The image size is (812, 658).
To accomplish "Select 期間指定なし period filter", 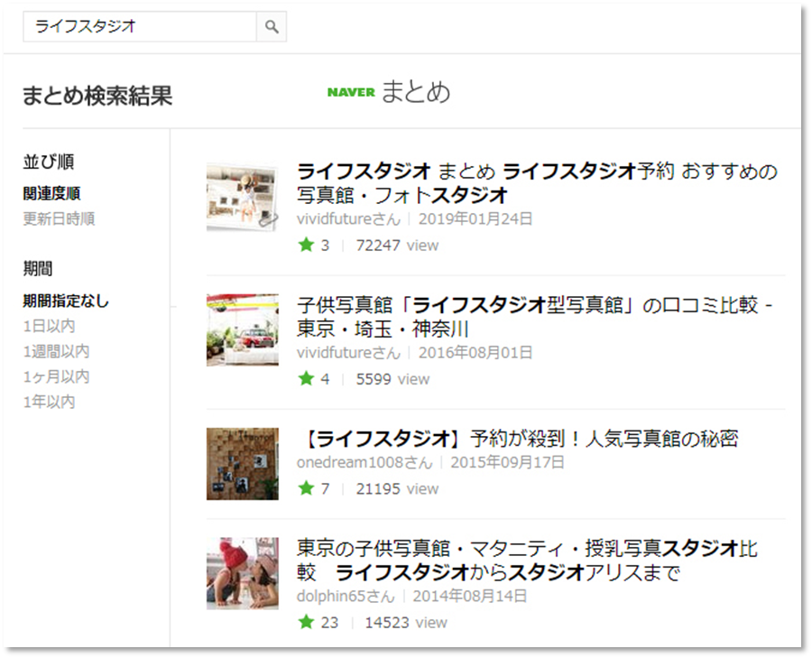I will coord(66,301).
